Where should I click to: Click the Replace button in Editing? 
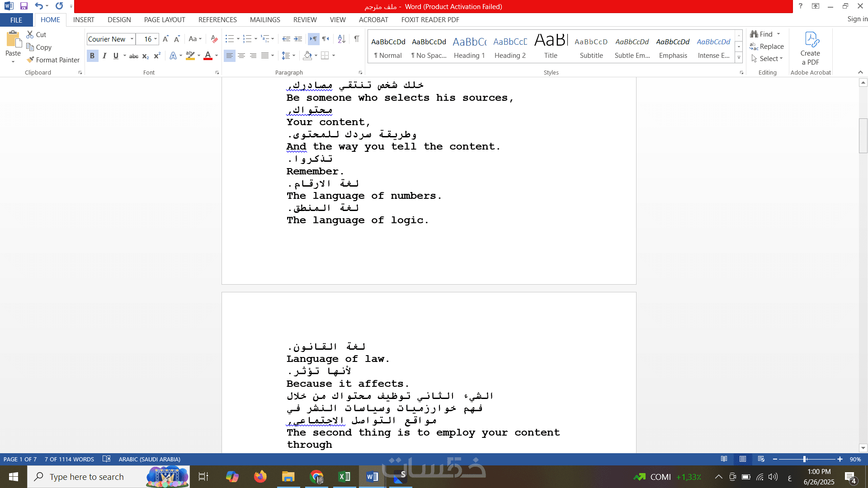(767, 47)
